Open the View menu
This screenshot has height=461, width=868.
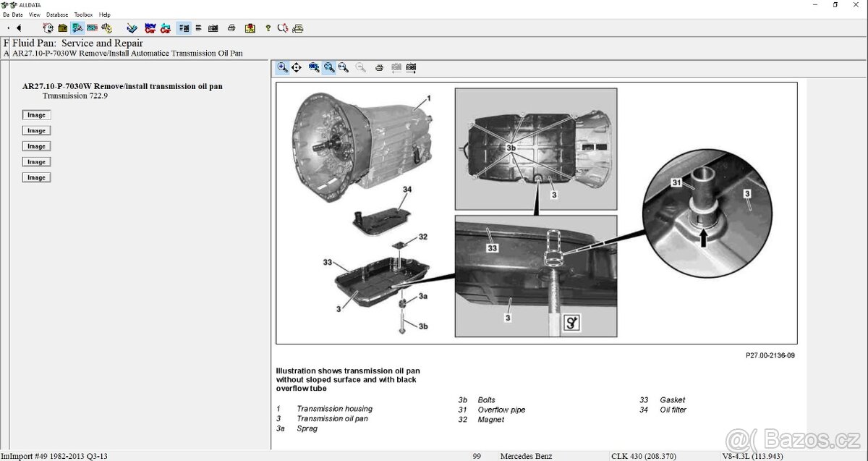(x=35, y=14)
